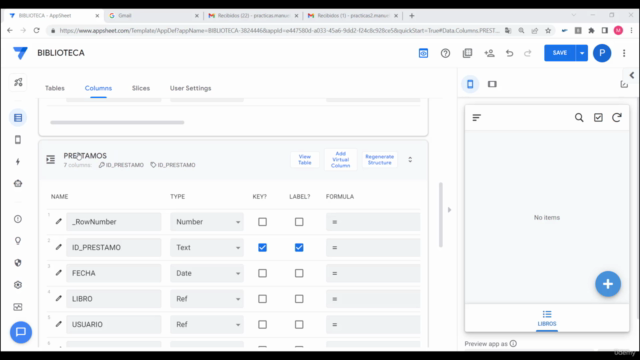Toggle KEY checkbox for FECHA
This screenshot has width=640, height=360.
point(262,273)
